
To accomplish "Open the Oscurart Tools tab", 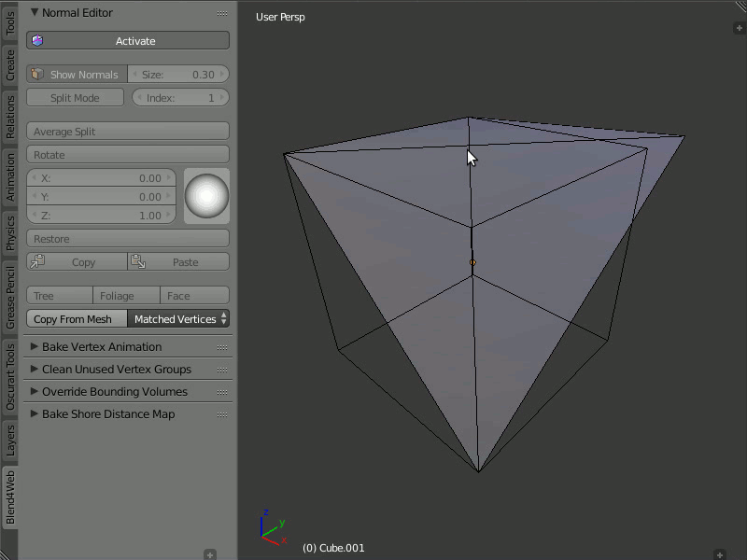I will click(x=10, y=376).
